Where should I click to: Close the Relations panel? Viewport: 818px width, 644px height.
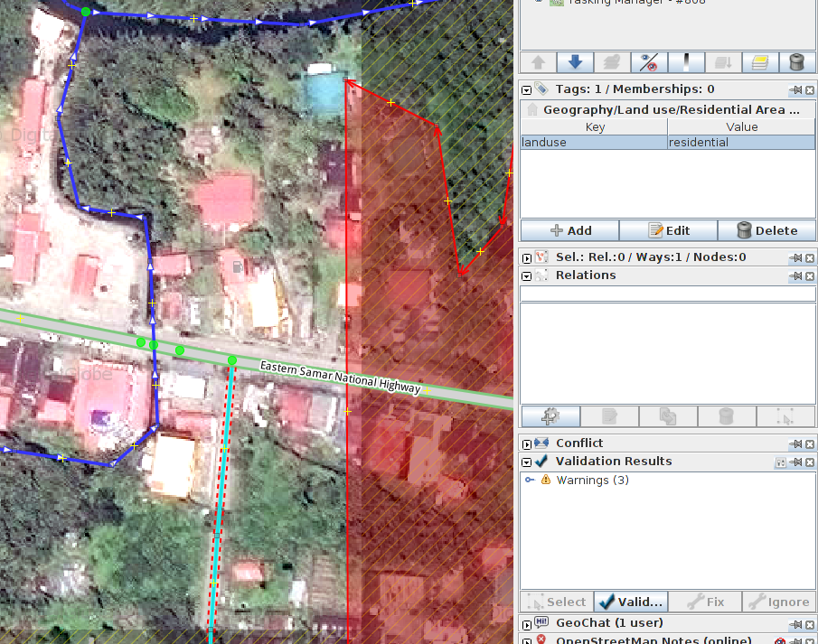810,275
